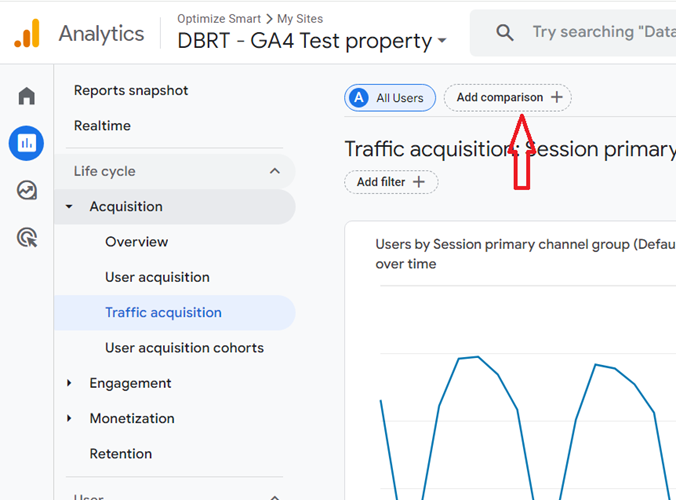
Task: Click the Optimize Smart breadcrumb
Action: pyautogui.click(x=219, y=19)
